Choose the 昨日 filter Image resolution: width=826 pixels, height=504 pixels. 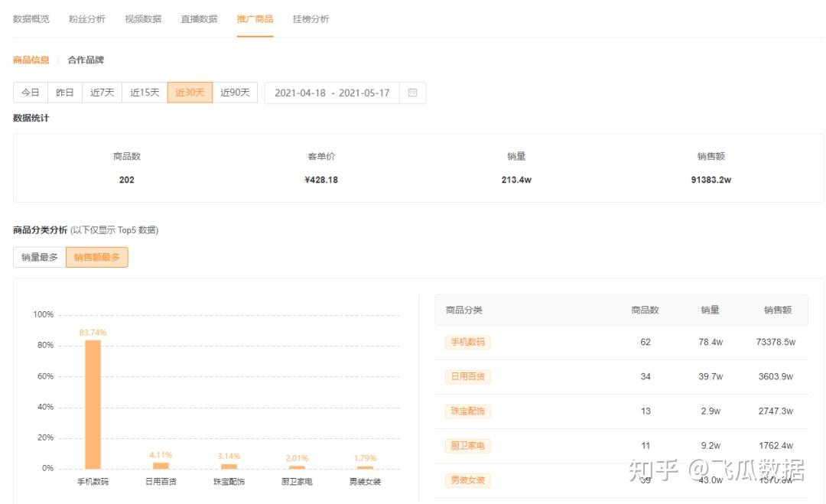click(65, 93)
